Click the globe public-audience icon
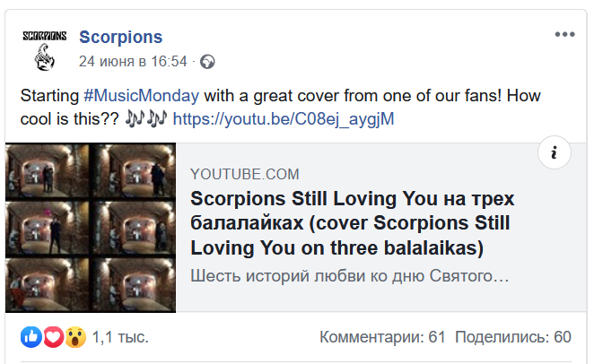 point(207,62)
